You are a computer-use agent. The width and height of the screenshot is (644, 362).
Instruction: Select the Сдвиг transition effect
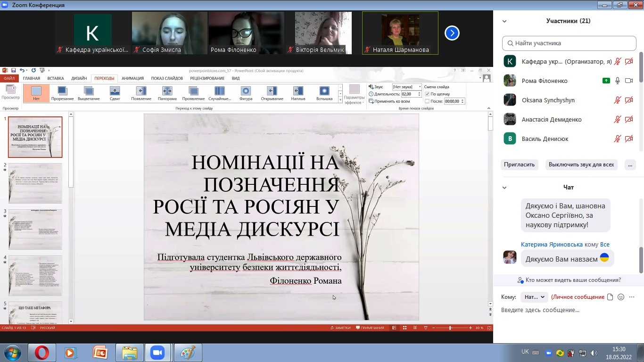pos(115,93)
